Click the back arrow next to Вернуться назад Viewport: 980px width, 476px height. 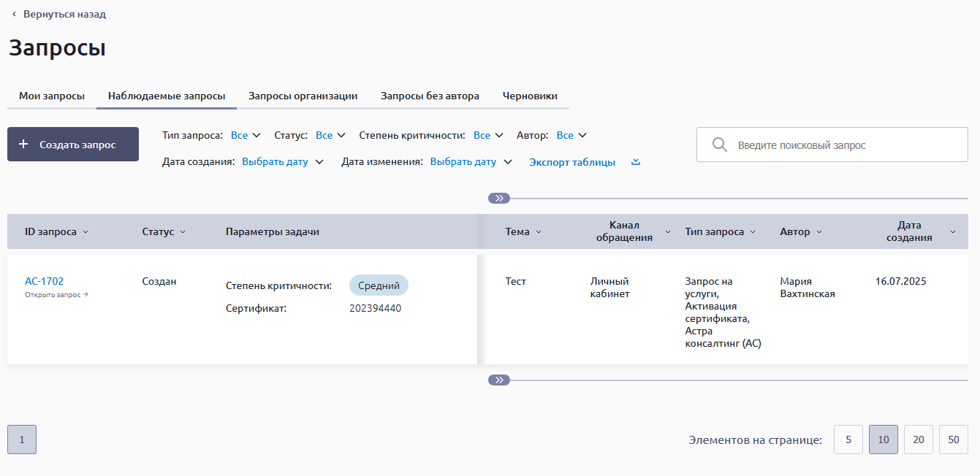click(x=14, y=15)
